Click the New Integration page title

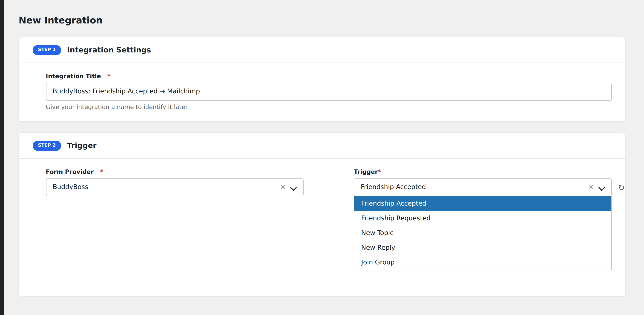click(x=61, y=20)
